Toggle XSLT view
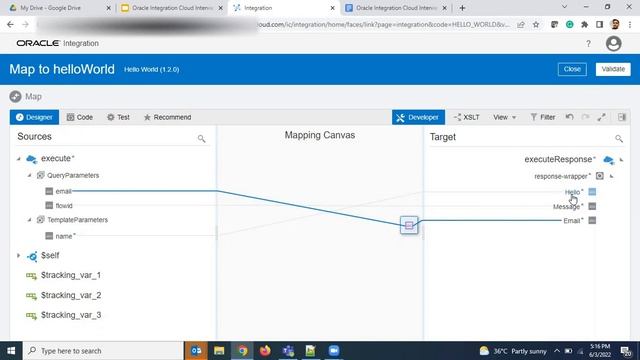The width and height of the screenshot is (640, 360). pos(467,117)
